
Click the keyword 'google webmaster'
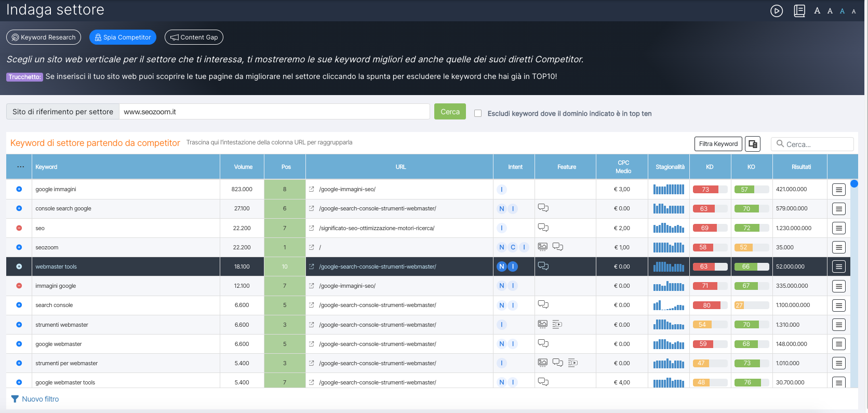59,344
